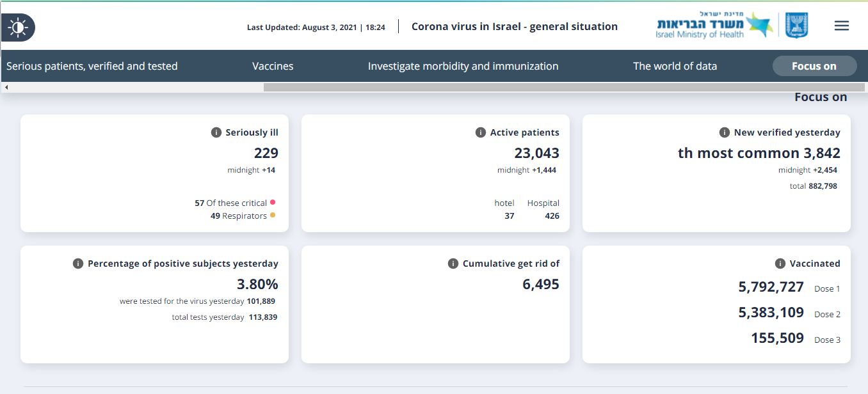
Task: Click the horizontal scrollbar left arrow
Action: pyautogui.click(x=6, y=87)
